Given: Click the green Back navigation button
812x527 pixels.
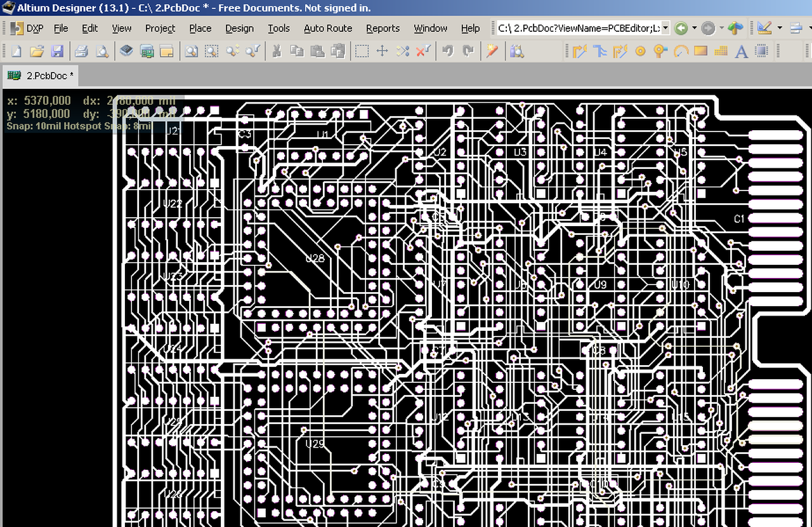Looking at the screenshot, I should (x=681, y=29).
